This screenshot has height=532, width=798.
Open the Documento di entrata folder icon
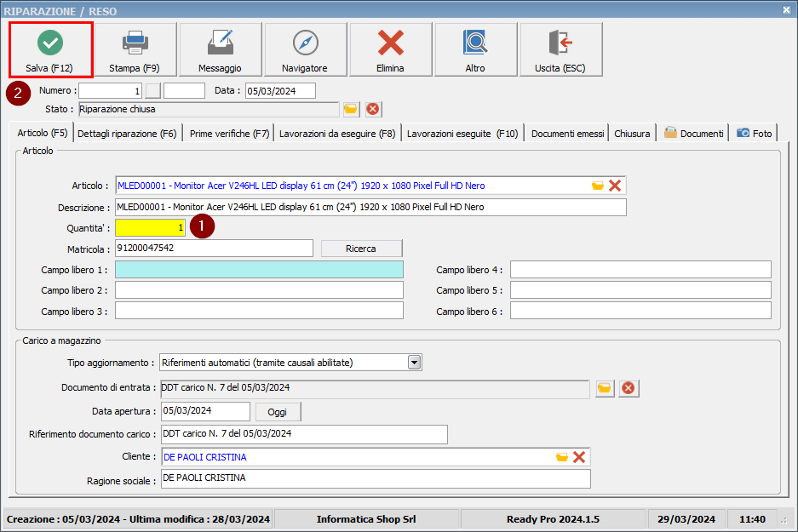click(605, 389)
